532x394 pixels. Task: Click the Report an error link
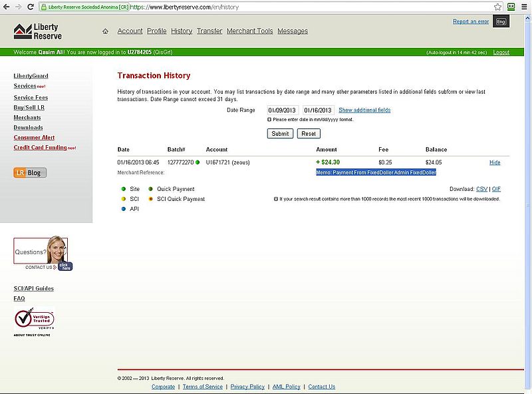click(x=471, y=21)
